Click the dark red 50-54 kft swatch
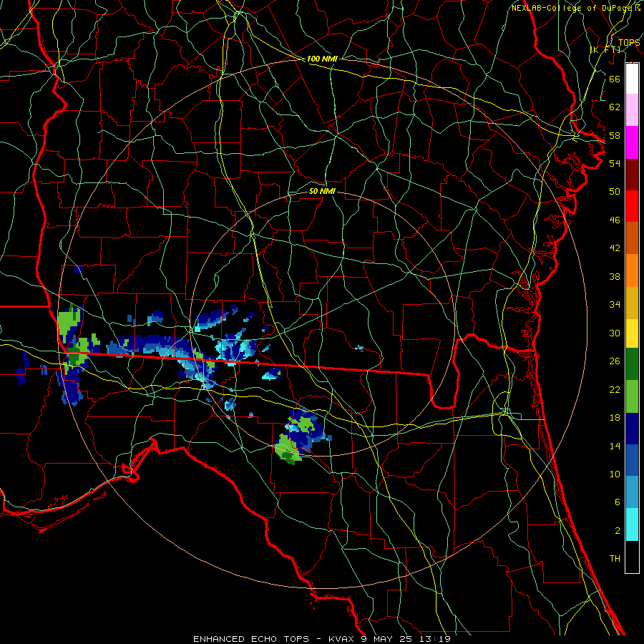The image size is (644, 644). click(632, 175)
